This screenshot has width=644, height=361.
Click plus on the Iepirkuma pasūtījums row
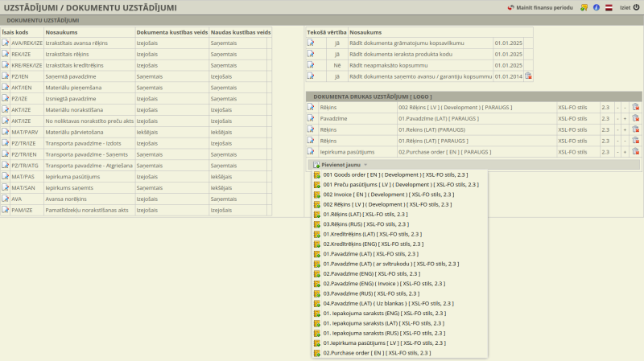(625, 151)
